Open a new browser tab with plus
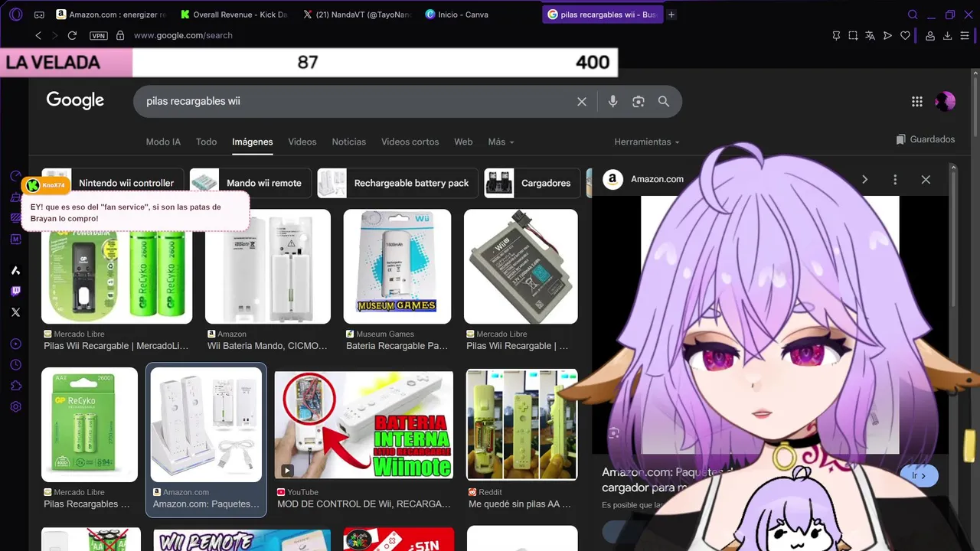Screen dimensions: 980x551 point(671,15)
